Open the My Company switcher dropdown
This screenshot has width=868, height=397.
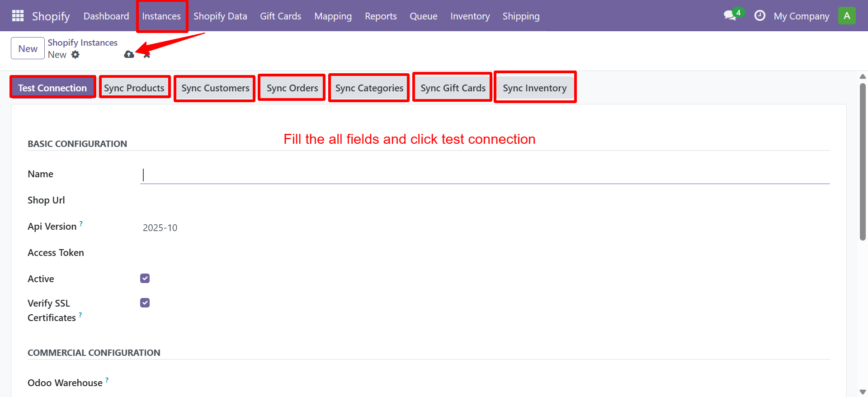(x=801, y=16)
